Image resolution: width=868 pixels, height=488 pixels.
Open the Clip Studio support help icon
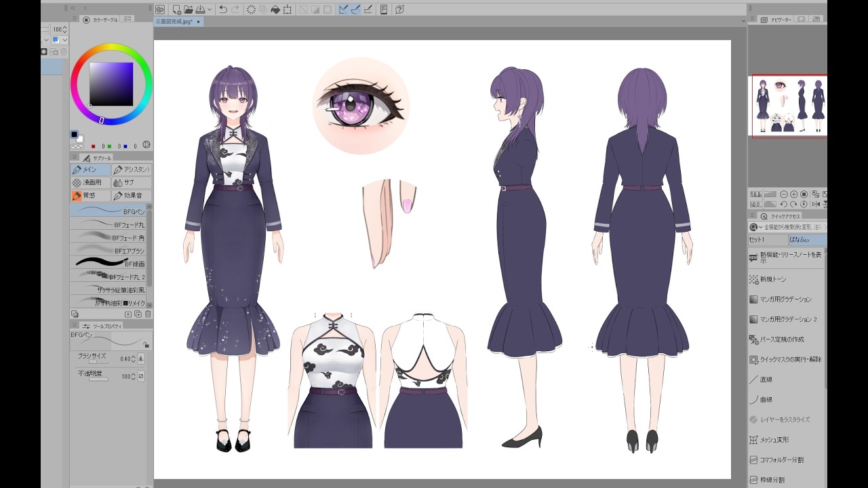click(x=399, y=9)
